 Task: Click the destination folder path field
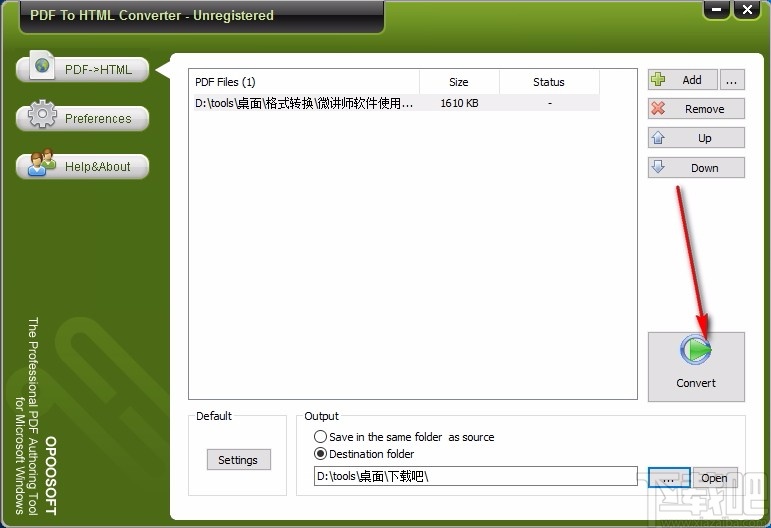pyautogui.click(x=475, y=476)
